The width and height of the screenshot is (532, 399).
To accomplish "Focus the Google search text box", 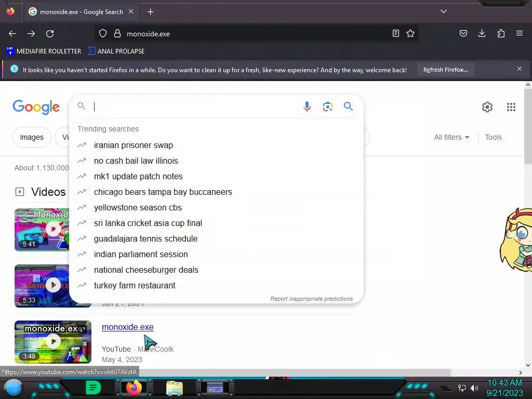I will 195,107.
